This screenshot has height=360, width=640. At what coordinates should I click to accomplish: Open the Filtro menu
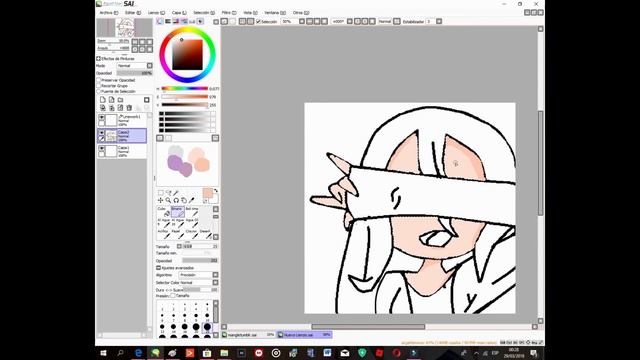(229, 13)
